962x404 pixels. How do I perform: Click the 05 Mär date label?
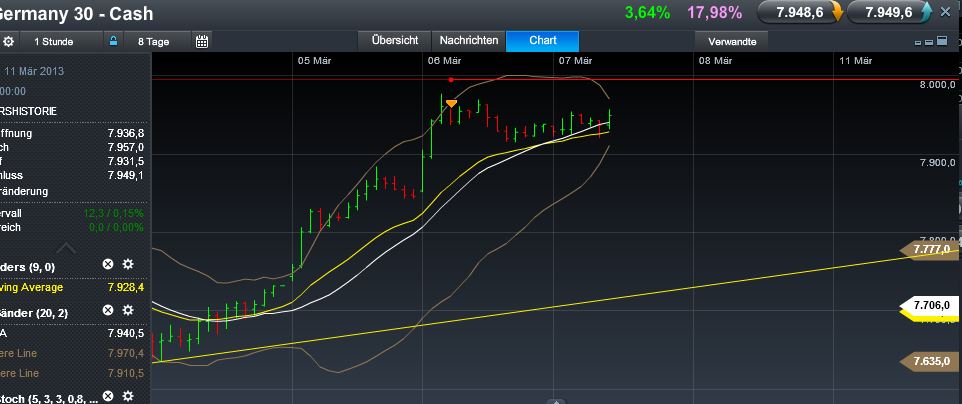314,61
